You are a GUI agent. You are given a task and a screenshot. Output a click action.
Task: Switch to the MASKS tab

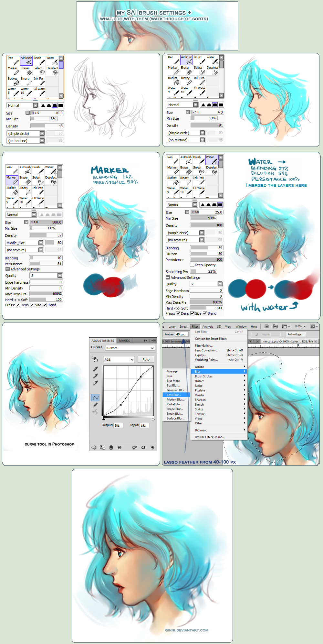pyautogui.click(x=124, y=341)
